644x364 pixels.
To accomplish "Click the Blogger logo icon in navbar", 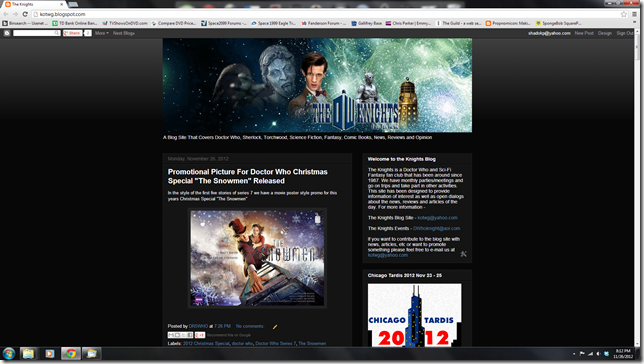I will [x=7, y=33].
